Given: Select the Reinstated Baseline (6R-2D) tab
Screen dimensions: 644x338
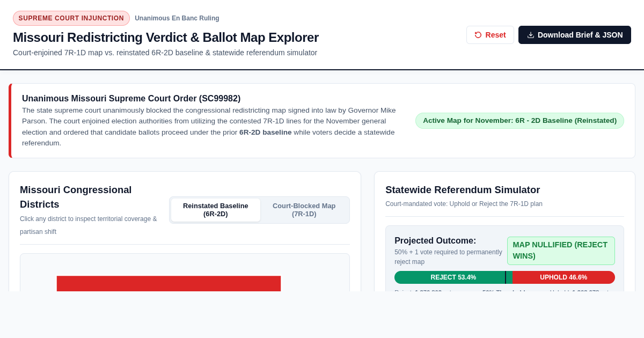Looking at the screenshot, I should (216, 210).
